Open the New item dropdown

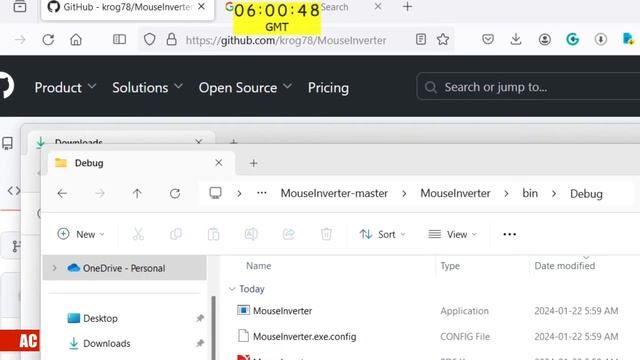point(81,234)
